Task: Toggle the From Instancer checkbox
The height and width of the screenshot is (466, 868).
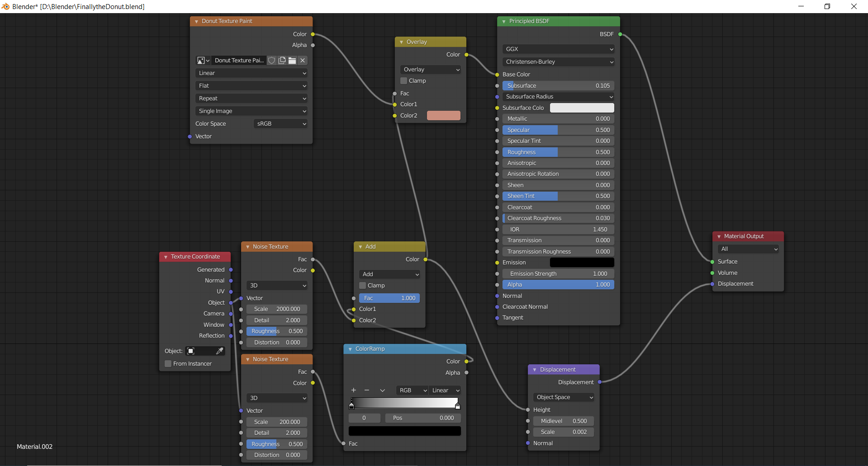Action: click(168, 364)
